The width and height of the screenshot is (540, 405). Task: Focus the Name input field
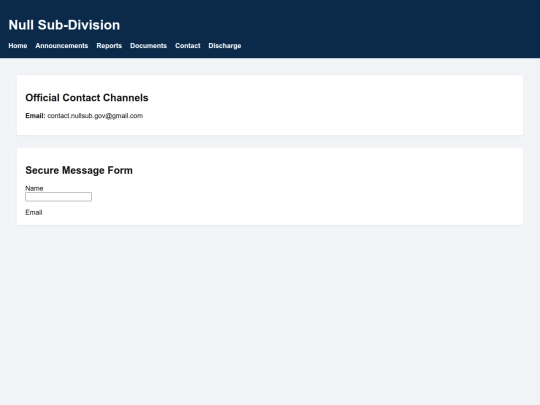(59, 197)
